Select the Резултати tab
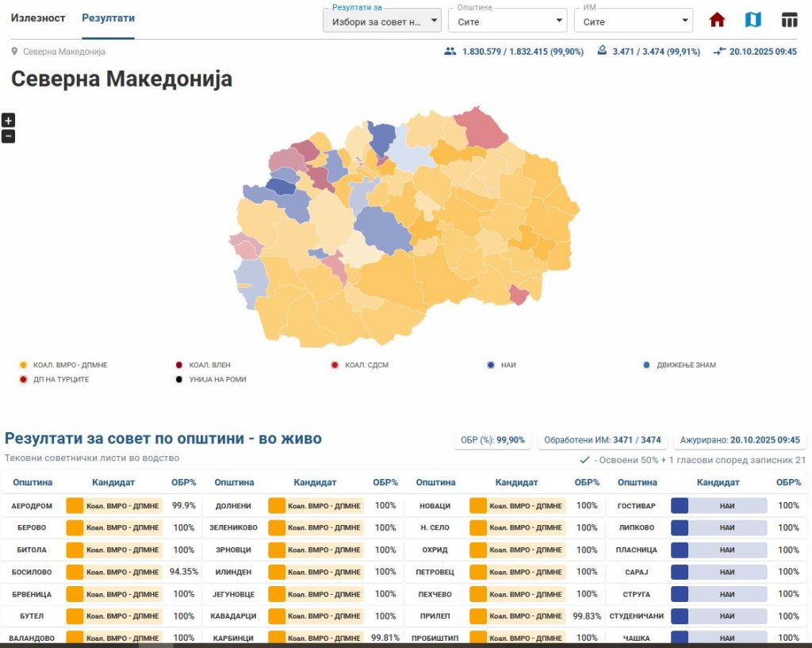Screen dimensions: 812x648 [x=108, y=18]
